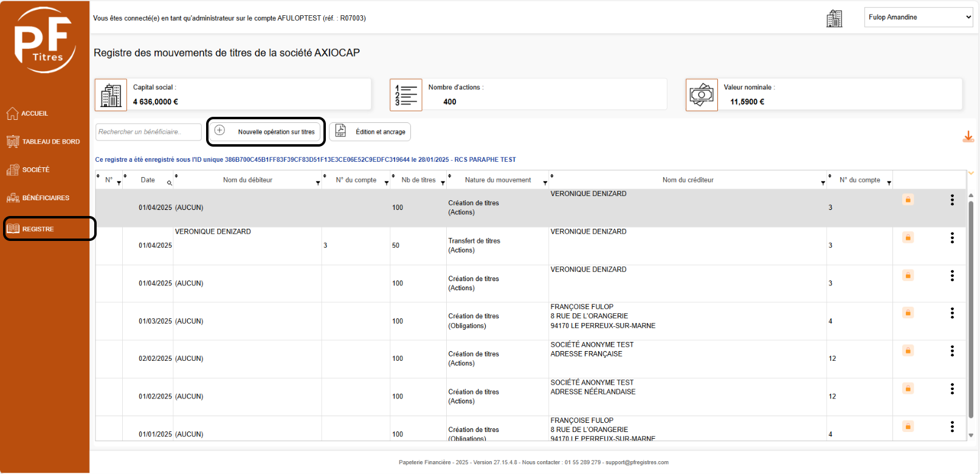Click the Nom du créditeur column header
Screen dimensions: 980x474
click(688, 180)
